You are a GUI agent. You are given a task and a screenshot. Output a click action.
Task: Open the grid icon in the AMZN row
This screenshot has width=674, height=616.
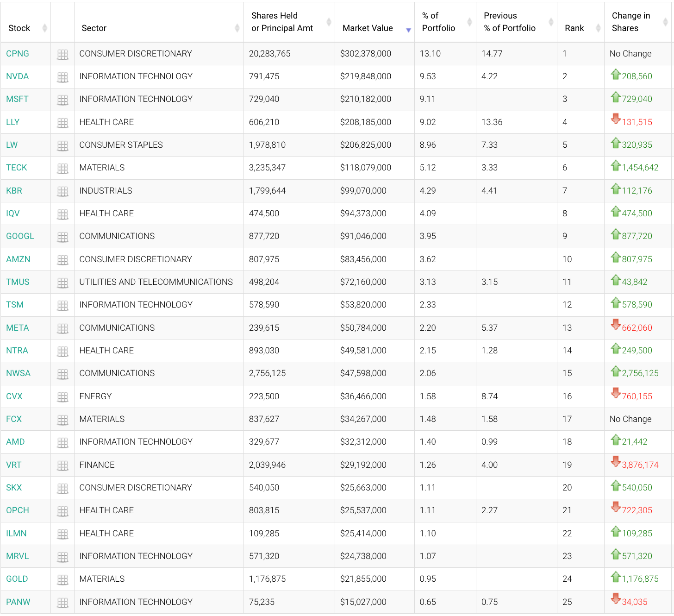[x=62, y=260]
